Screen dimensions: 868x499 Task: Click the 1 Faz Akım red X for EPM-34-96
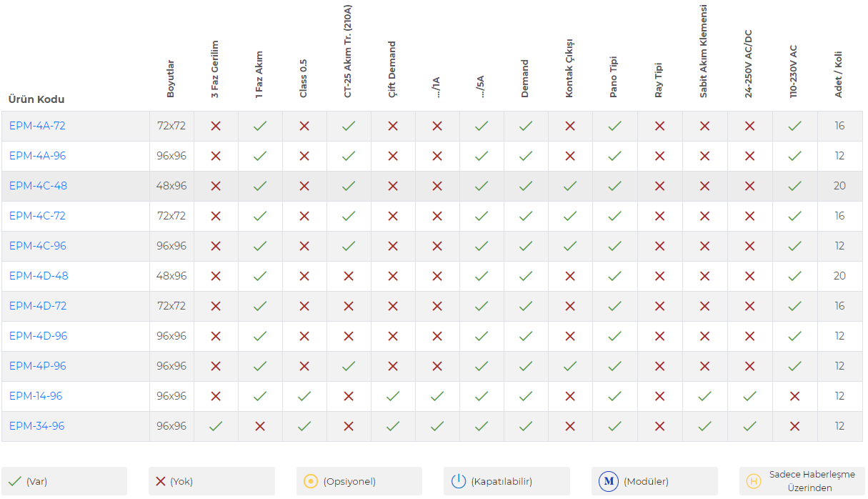click(260, 426)
